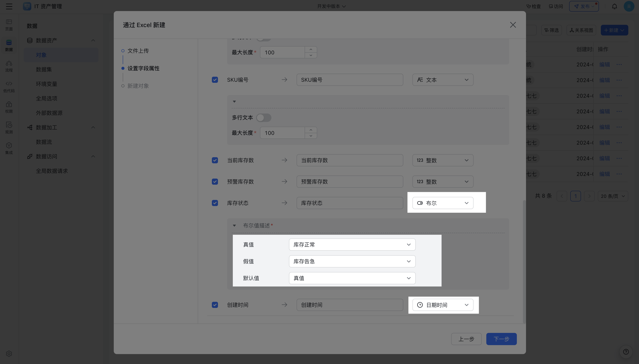Click the 发布 button
Screen dimensions: 639x364
click(x=584, y=6)
